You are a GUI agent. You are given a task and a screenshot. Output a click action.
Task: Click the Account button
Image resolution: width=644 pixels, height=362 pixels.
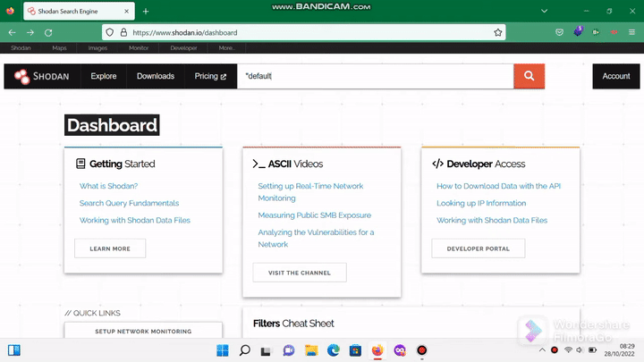coord(616,76)
